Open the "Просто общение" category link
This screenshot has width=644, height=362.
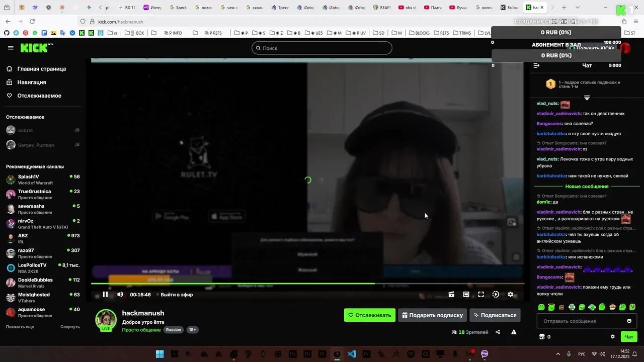coord(141,330)
